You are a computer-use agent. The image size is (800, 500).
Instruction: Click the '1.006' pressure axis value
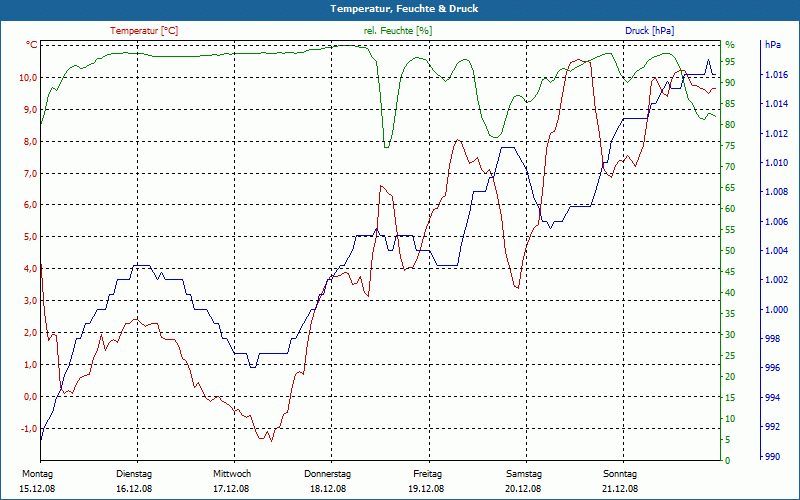[776, 221]
